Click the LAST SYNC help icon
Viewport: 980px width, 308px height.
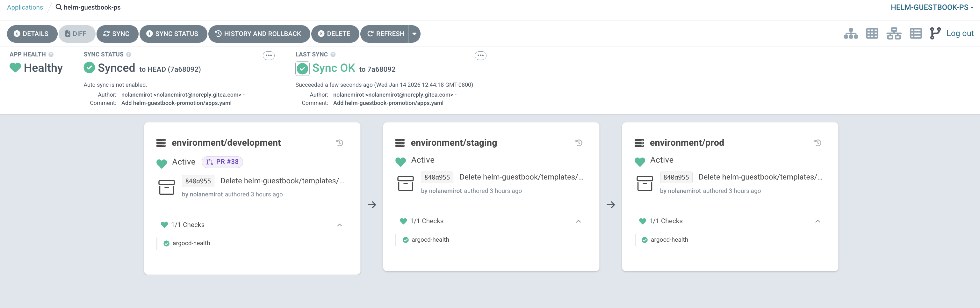pos(333,55)
